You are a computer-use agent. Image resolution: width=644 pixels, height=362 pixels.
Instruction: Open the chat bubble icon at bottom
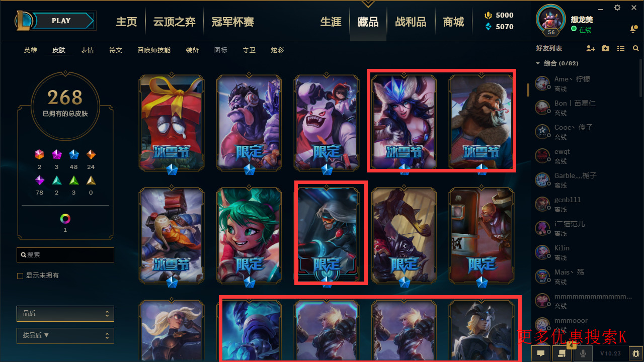pos(541,353)
